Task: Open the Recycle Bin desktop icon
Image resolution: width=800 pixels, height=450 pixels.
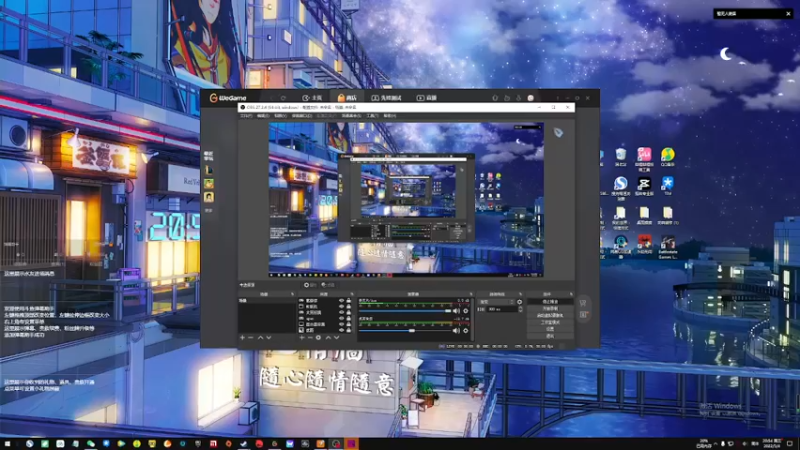Action: point(620,154)
